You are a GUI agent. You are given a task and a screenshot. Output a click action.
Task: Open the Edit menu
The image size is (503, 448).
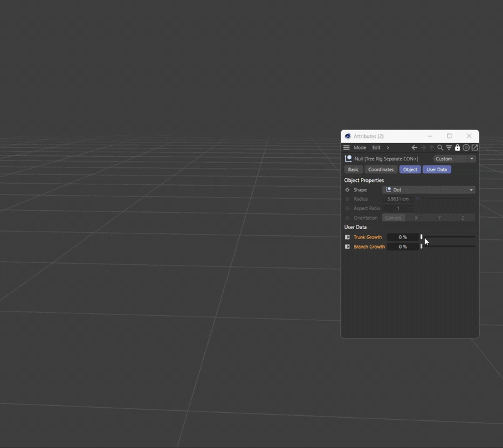point(376,148)
